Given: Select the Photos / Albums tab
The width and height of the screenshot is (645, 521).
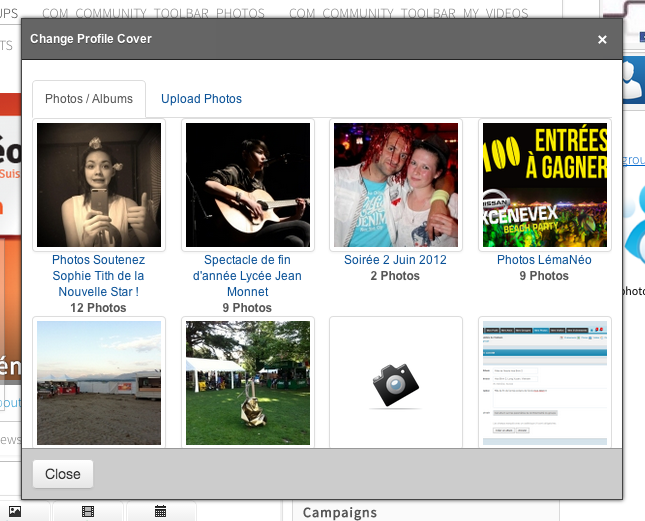Looking at the screenshot, I should point(89,99).
